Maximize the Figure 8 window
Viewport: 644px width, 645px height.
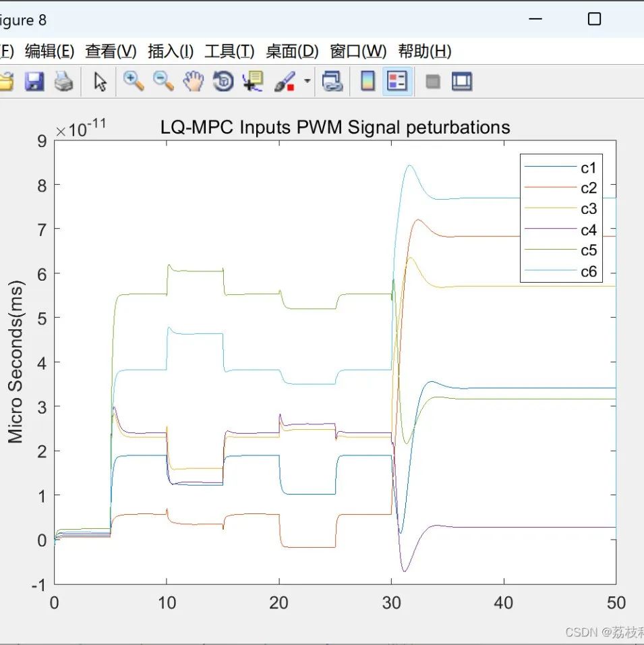[x=594, y=19]
